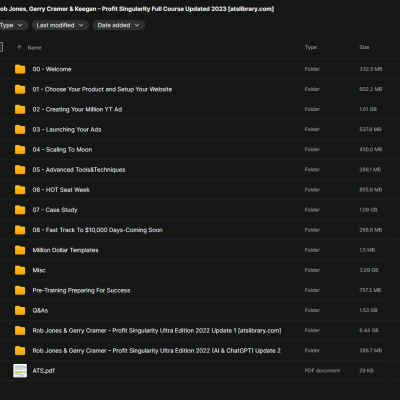
Task: Open 08 - Fast Track To $10,000 Days-Coming Soon
Action: pos(97,230)
